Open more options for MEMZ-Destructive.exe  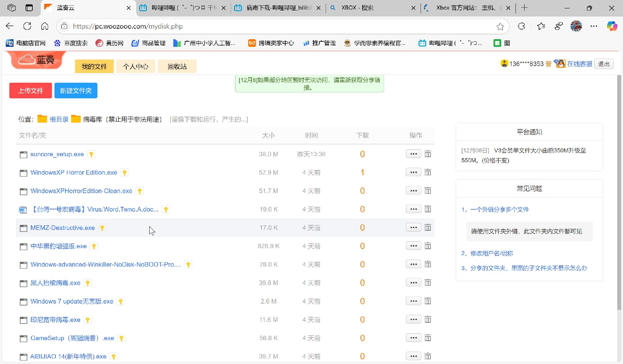(414, 228)
